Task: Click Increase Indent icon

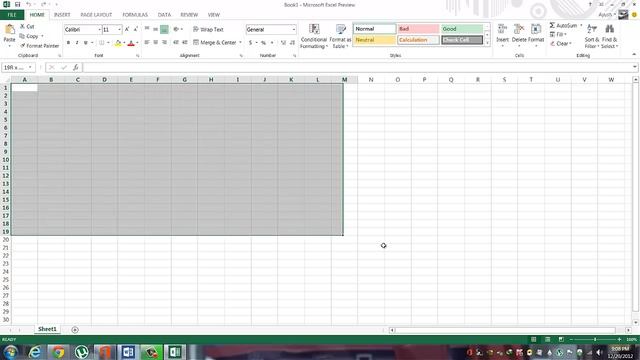Action: pyautogui.click(x=184, y=42)
